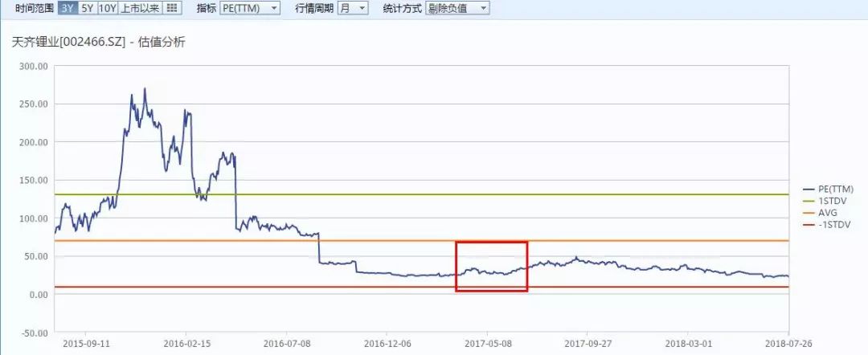Toggle the 1STDV legend entry
This screenshot has height=355, width=868.
coord(825,201)
